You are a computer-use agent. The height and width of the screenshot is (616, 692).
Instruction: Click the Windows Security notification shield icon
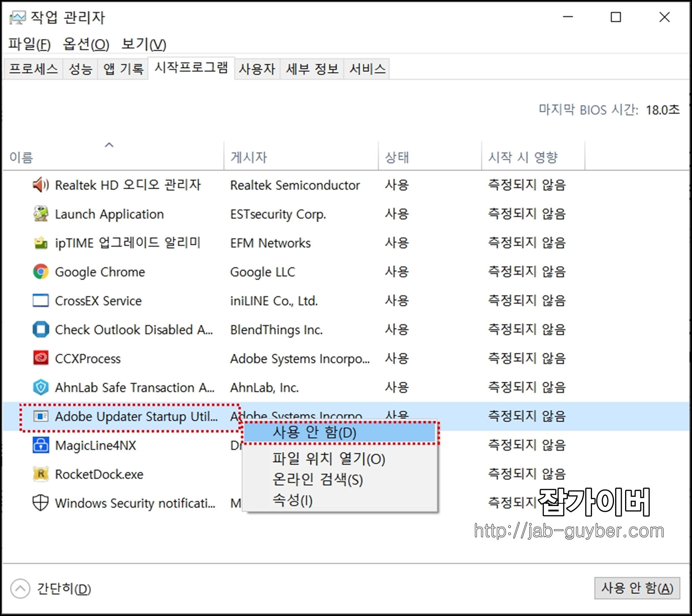pos(40,503)
